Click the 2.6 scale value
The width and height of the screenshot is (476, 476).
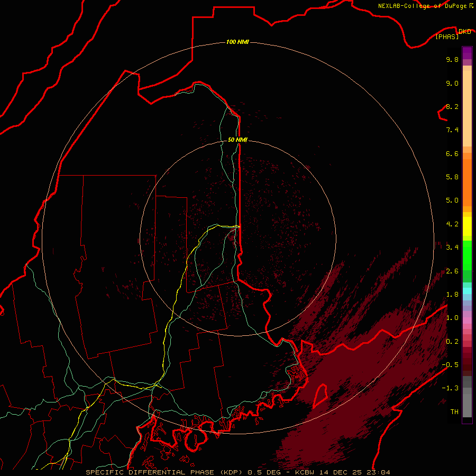click(x=452, y=271)
